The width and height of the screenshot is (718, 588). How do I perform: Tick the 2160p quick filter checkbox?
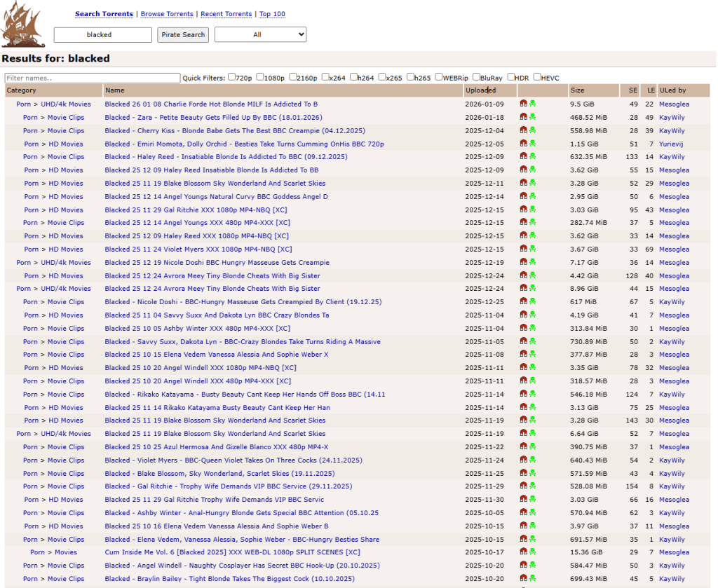point(292,77)
